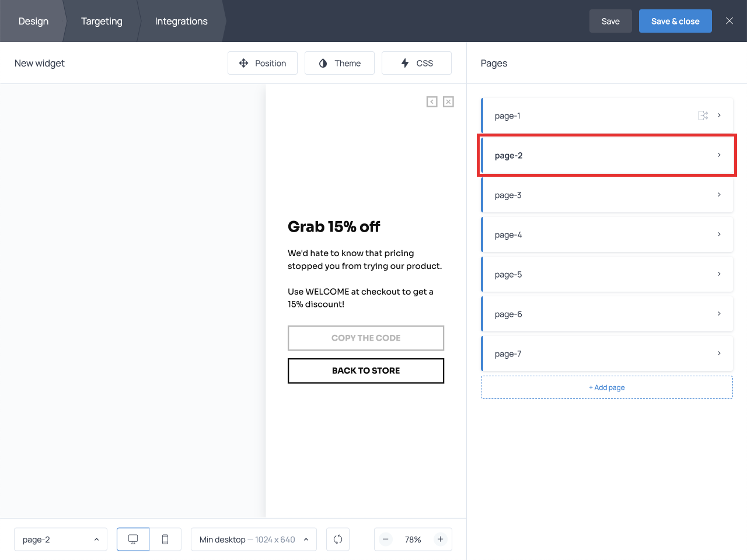This screenshot has height=560, width=747.
Task: Zoom in with the plus icon
Action: pyautogui.click(x=441, y=540)
